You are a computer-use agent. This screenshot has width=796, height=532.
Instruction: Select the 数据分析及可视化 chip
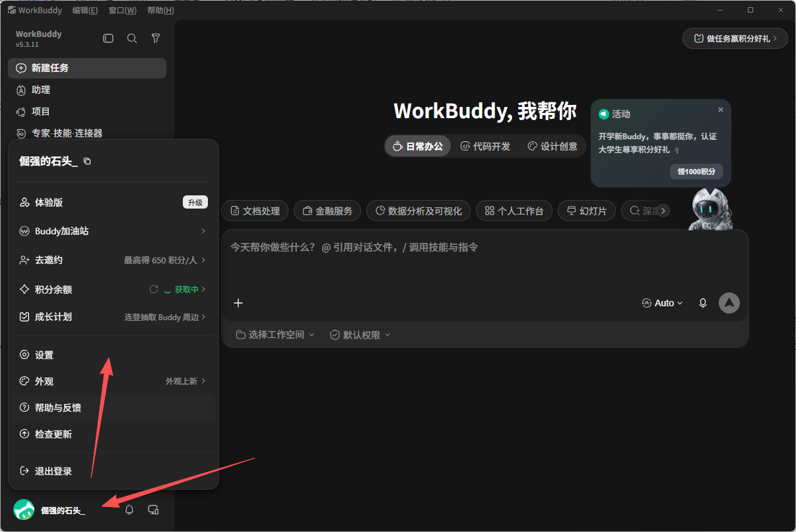coord(418,211)
